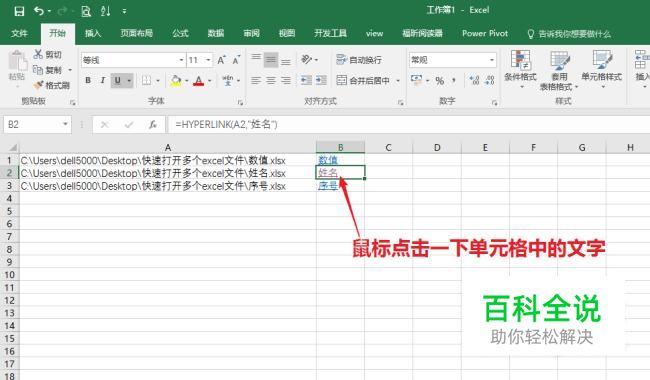Screen dimensions: 650x380
Task: Increase font size with large A icon
Action: pyautogui.click(x=221, y=60)
